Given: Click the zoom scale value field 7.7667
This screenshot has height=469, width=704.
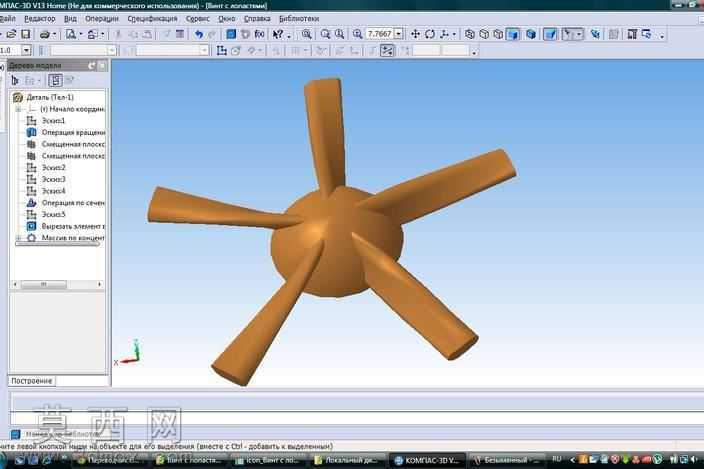Looking at the screenshot, I should pos(380,34).
